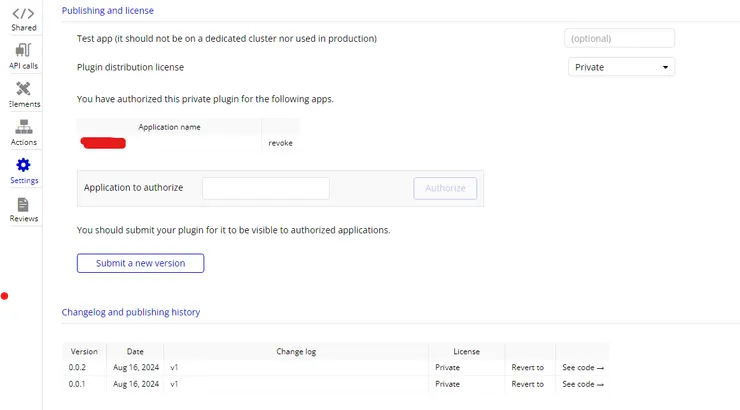
Task: Revoke the authorized application
Action: (x=281, y=143)
